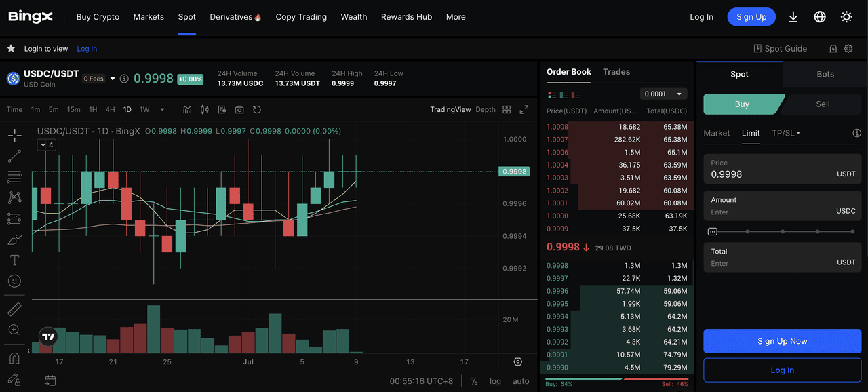Viewport: 868px width, 392px height.
Task: Click the Amount USDC input field
Action: tap(783, 206)
